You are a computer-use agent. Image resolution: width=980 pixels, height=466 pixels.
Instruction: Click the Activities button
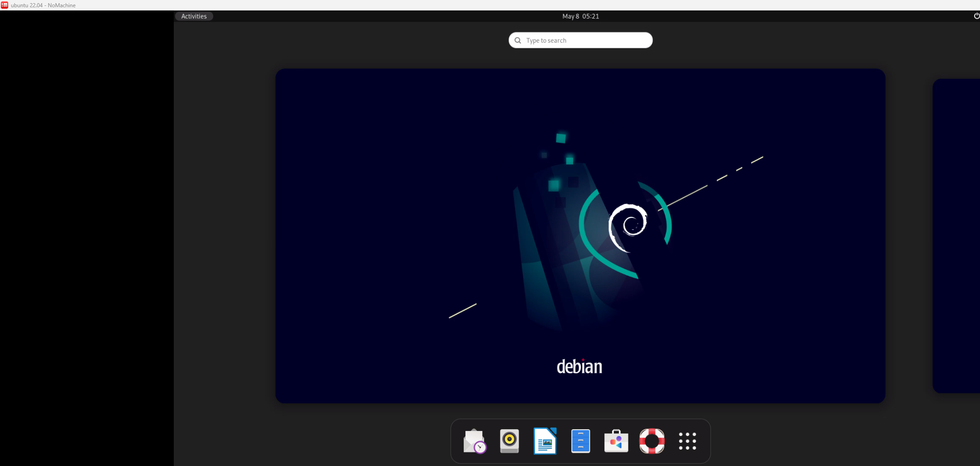pyautogui.click(x=194, y=16)
